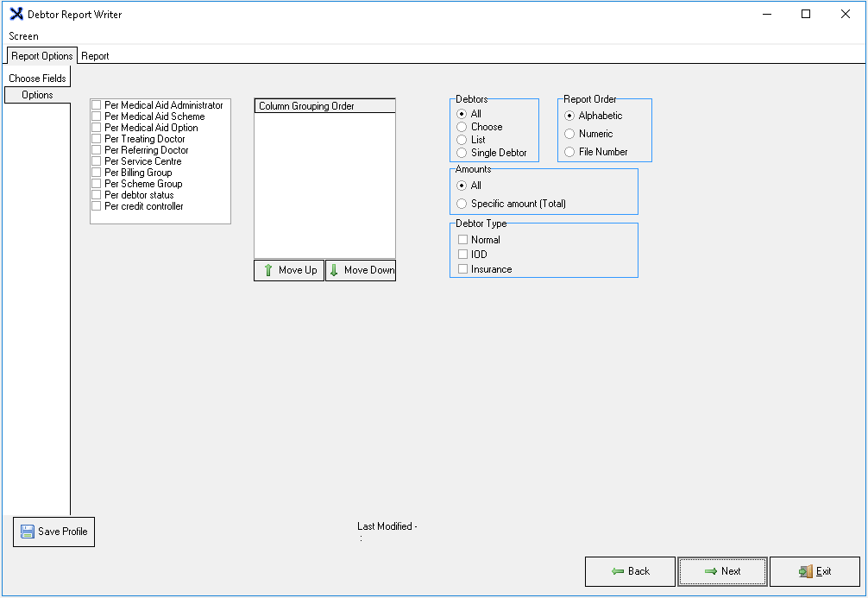Open the Screen menu

[23, 36]
